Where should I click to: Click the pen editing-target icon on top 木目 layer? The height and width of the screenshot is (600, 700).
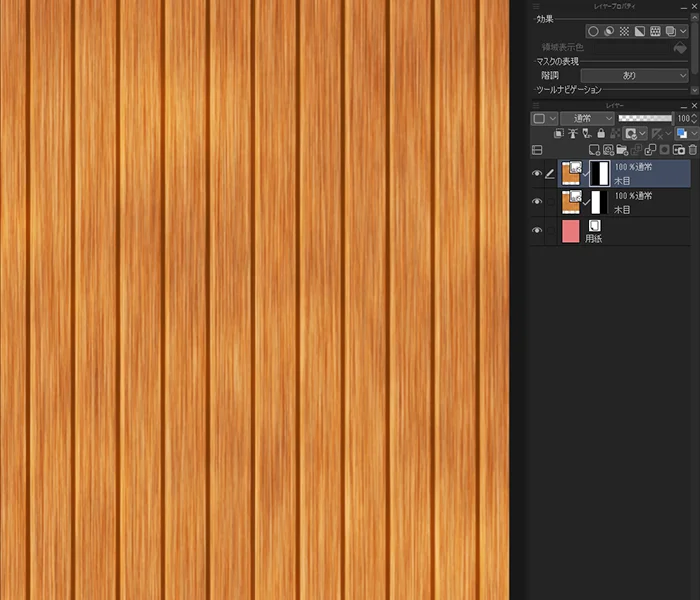[x=550, y=174]
